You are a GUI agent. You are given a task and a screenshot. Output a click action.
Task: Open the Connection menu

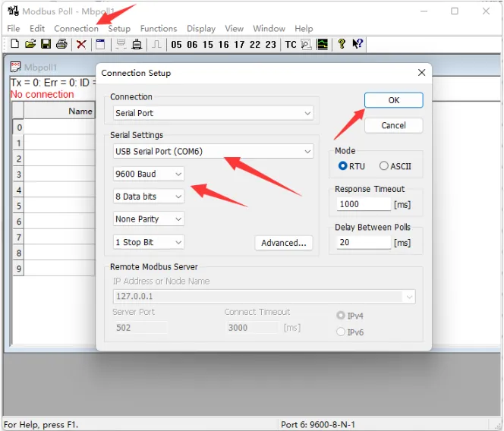tap(76, 29)
